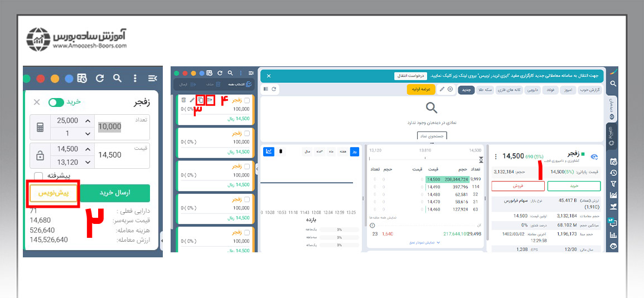Click copy icon on first زفجر draft order

point(201,100)
